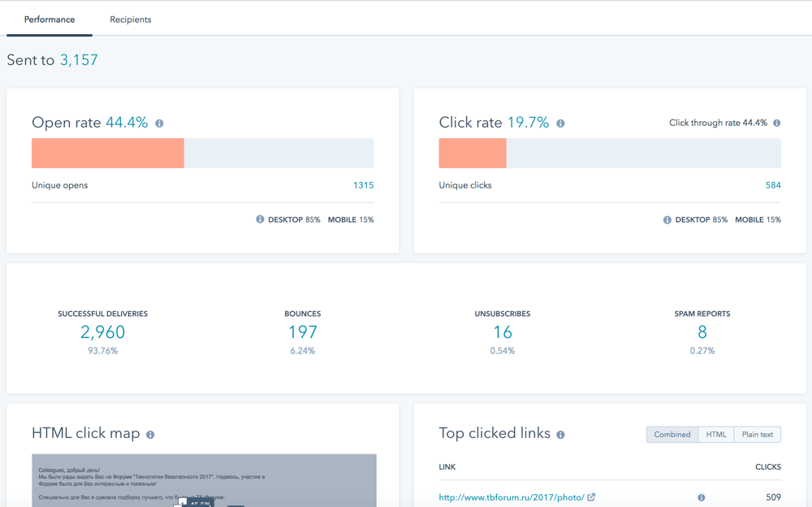Click info icon after Click through rate
Screen dimensions: 812x507
tap(776, 123)
